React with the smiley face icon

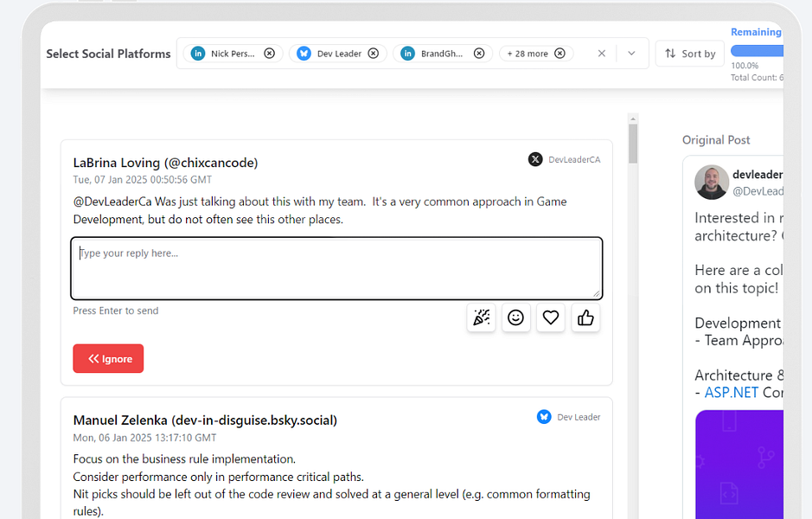515,317
